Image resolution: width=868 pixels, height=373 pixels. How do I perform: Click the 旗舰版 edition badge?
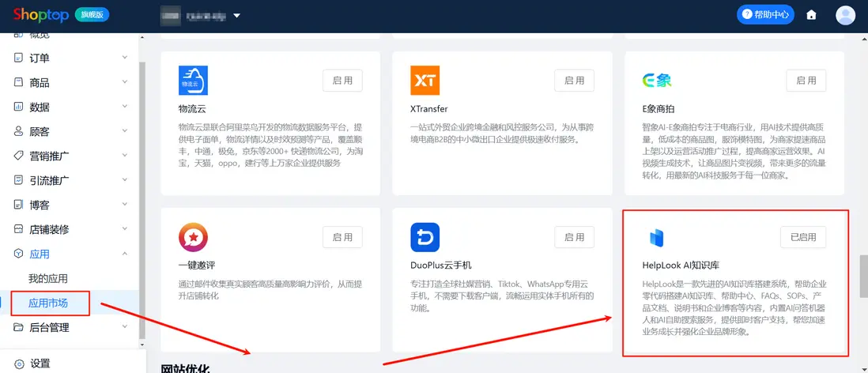pyautogui.click(x=92, y=14)
